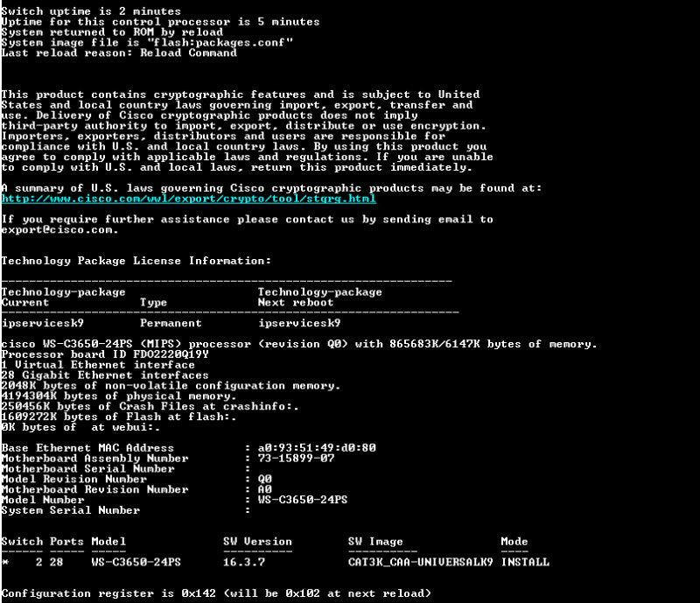Click '1609272K bytes of Flash at flash:' line
This screenshot has height=603, width=700.
(x=119, y=417)
